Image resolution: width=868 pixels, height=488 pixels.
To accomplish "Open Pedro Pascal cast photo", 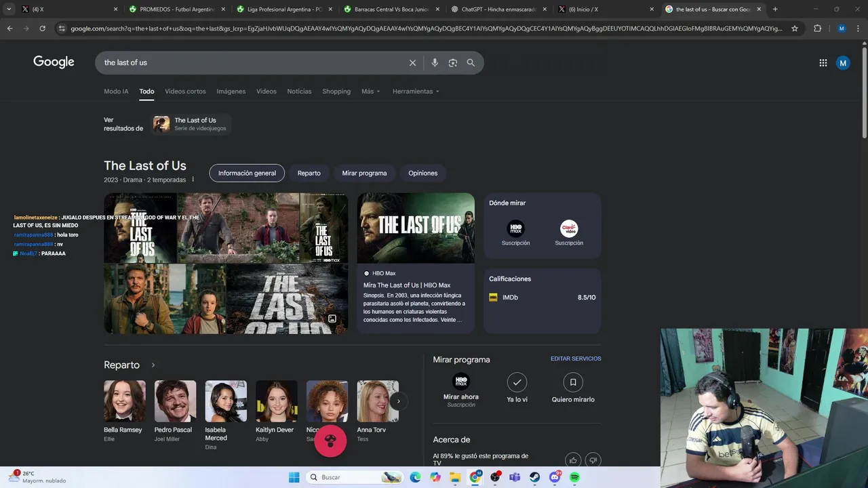I will click(175, 401).
